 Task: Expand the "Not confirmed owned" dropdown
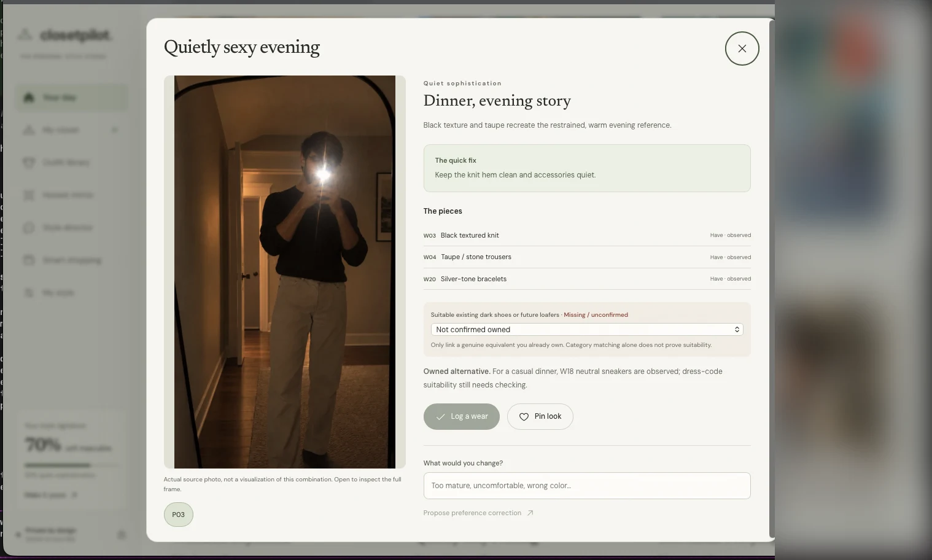click(587, 330)
